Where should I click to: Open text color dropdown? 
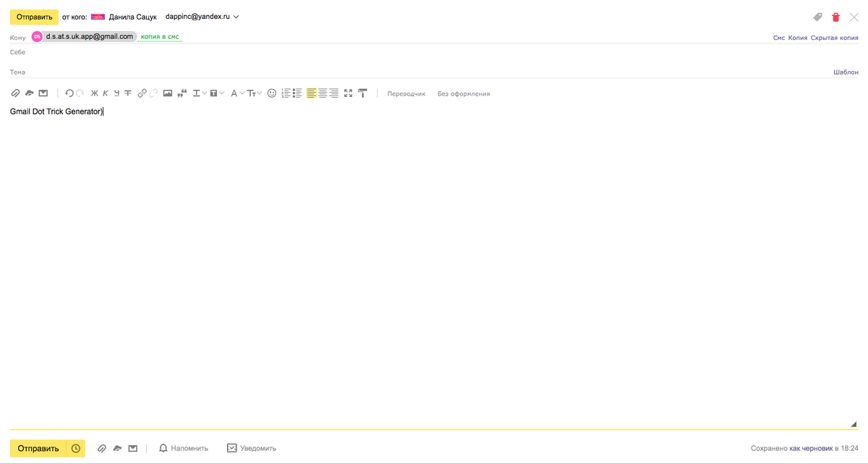pos(200,93)
